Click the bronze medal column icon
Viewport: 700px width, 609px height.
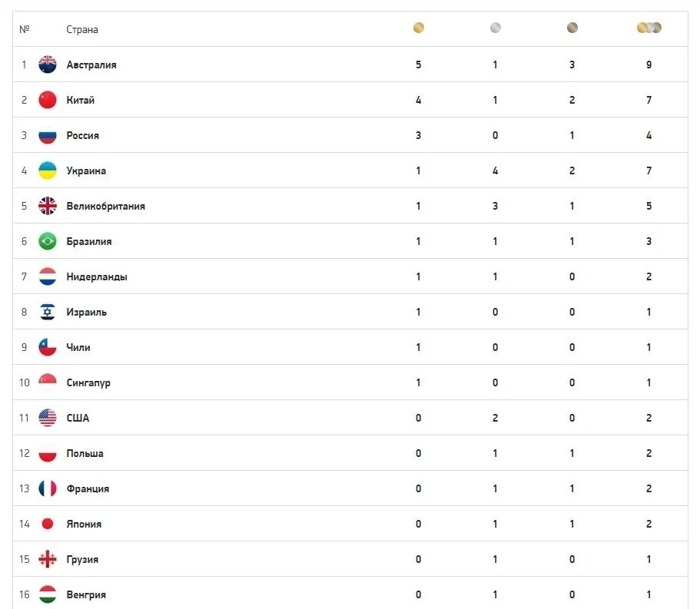572,28
